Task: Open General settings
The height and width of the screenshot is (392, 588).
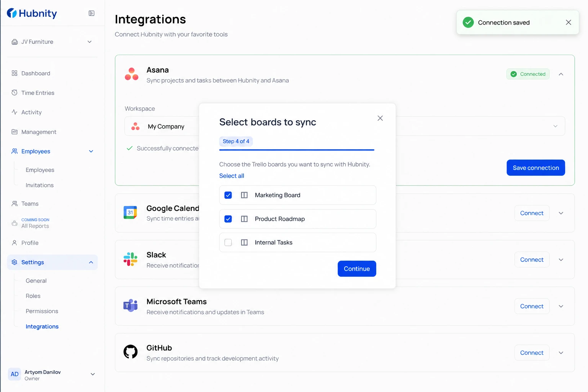Action: coord(36,281)
